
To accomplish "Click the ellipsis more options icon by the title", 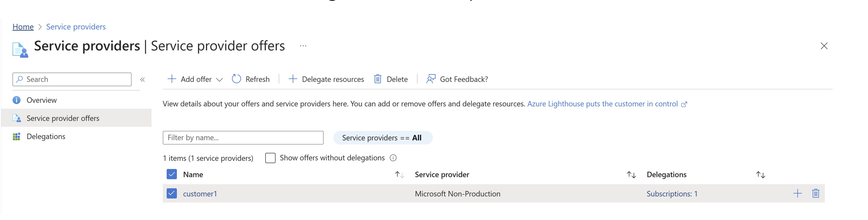I will (303, 46).
